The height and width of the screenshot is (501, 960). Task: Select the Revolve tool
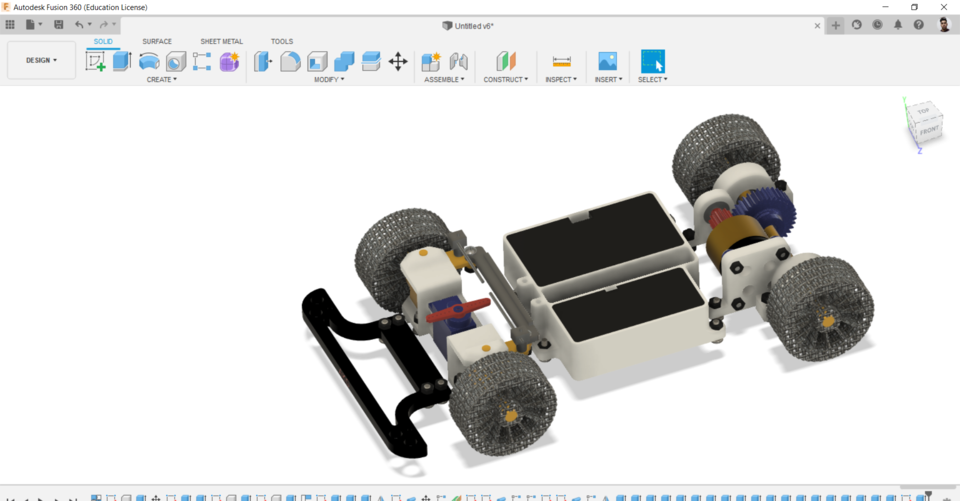coord(149,61)
